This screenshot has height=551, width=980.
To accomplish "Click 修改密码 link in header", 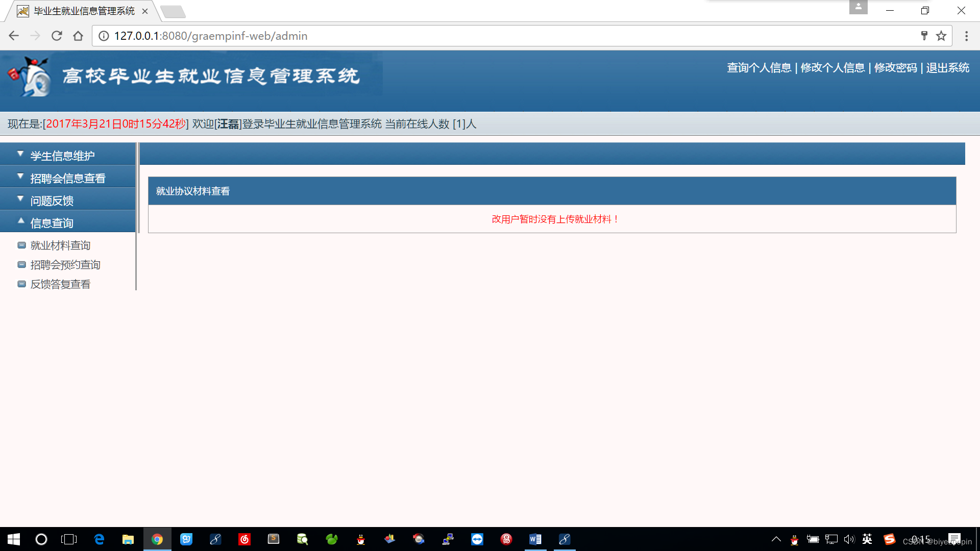I will [x=895, y=68].
